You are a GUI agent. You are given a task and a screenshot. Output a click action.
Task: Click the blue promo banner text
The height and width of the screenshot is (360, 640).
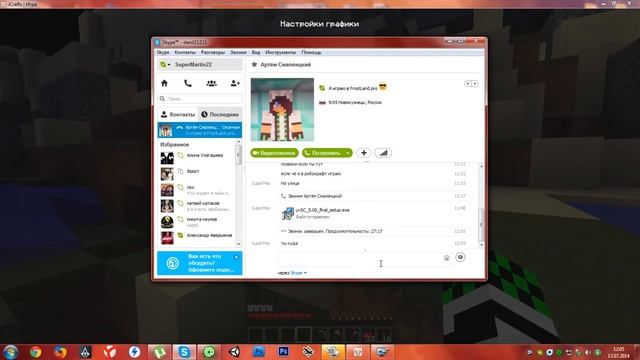point(211,263)
